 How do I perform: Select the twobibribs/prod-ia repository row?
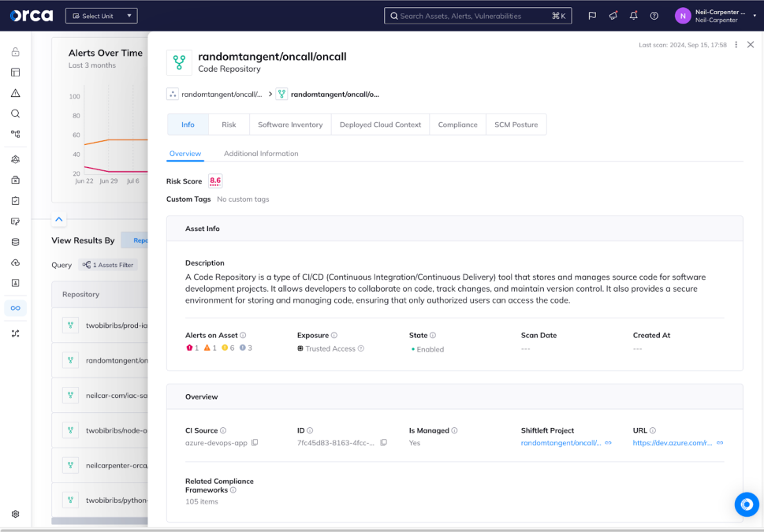pos(100,326)
